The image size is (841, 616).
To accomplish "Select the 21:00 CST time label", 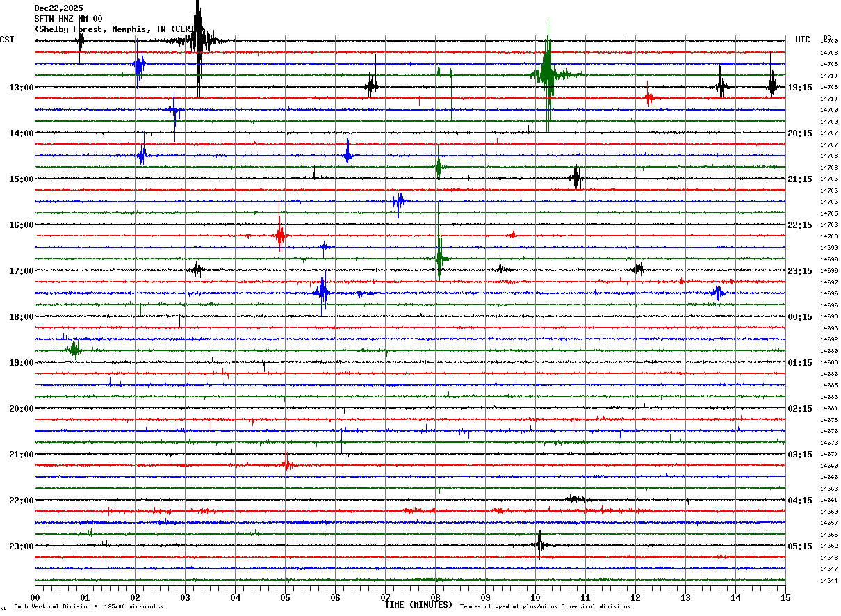I will (x=21, y=455).
